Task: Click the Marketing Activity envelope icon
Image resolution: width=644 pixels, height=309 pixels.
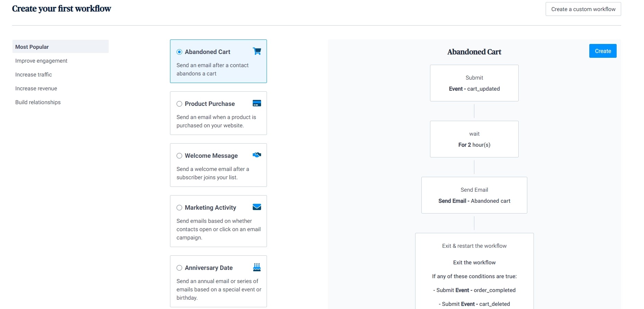Action: pyautogui.click(x=257, y=207)
